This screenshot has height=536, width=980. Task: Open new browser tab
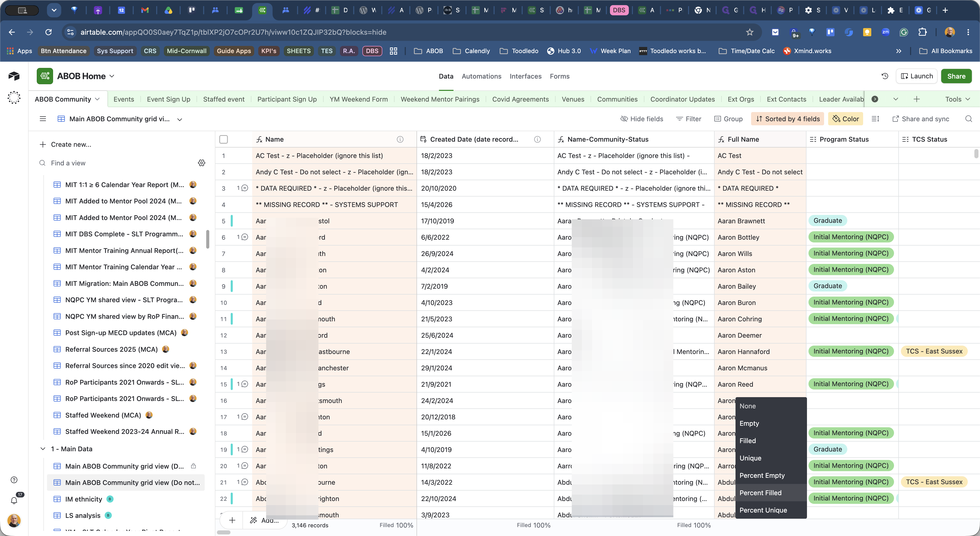point(945,10)
